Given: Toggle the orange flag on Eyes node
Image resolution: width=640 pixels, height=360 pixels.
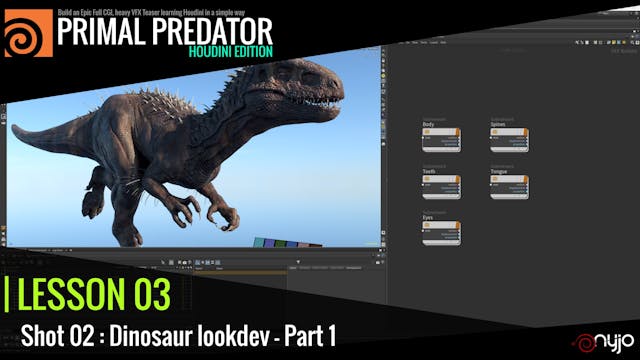Looking at the screenshot, I should coord(458,225).
